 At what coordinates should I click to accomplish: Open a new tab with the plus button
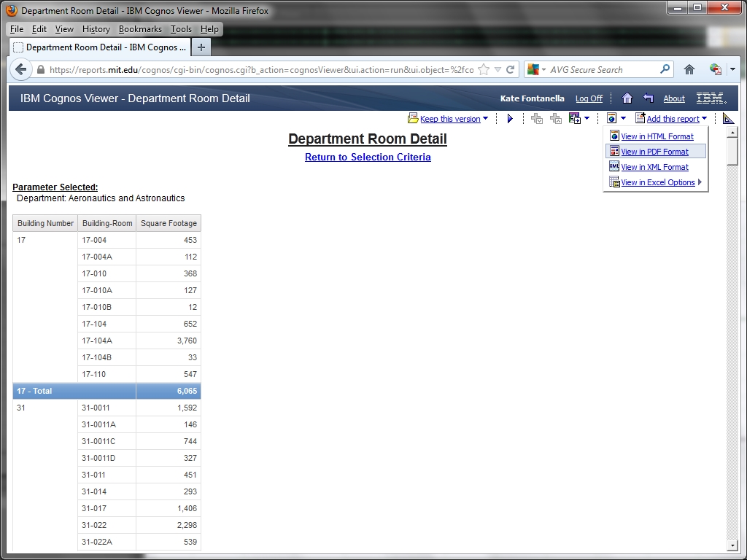tap(201, 47)
